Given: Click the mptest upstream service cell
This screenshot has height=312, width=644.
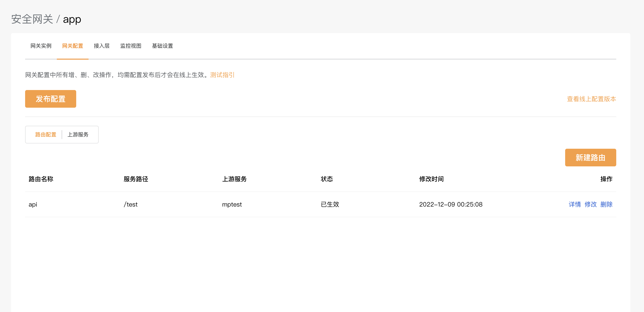Looking at the screenshot, I should point(232,204).
